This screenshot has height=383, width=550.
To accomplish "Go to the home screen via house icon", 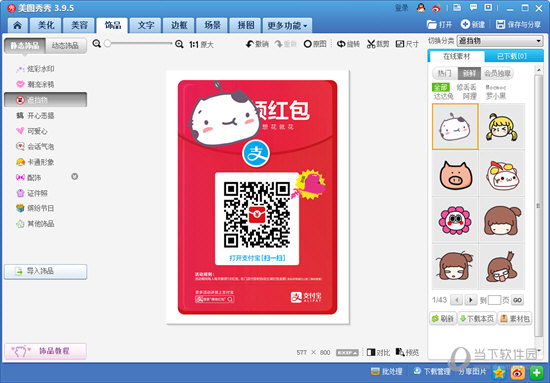I will pos(17,25).
